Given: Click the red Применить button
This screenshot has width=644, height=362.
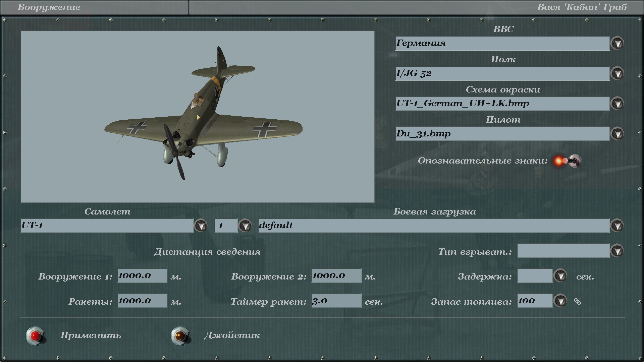Looking at the screenshot, I should (x=36, y=336).
